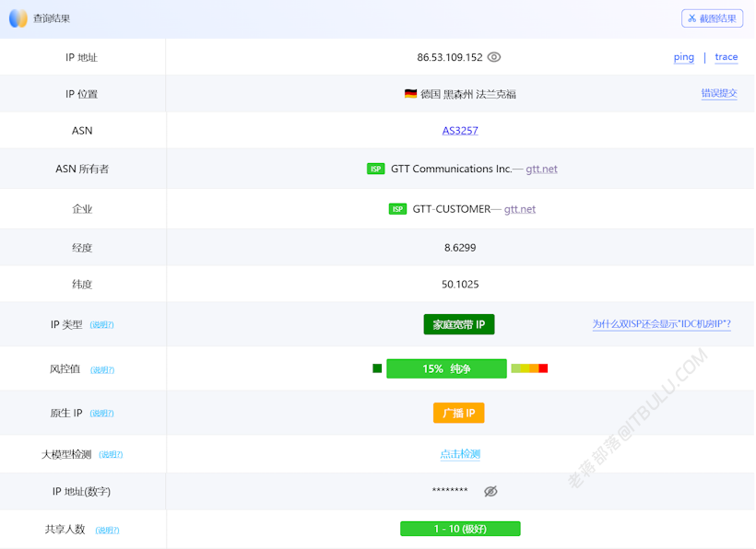Open 说明 help link for 大模型检测
The height and width of the screenshot is (549, 756).
tap(111, 455)
